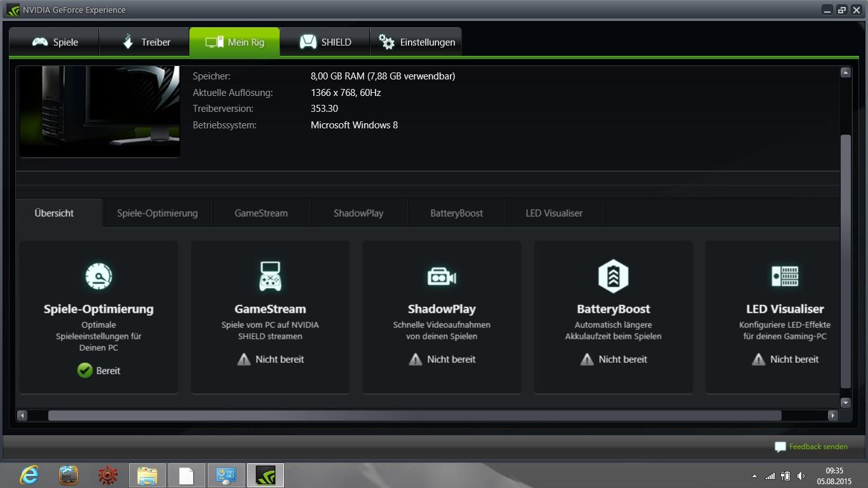Image resolution: width=868 pixels, height=488 pixels.
Task: Click the vertical scrollbar down arrow
Action: pyautogui.click(x=845, y=402)
